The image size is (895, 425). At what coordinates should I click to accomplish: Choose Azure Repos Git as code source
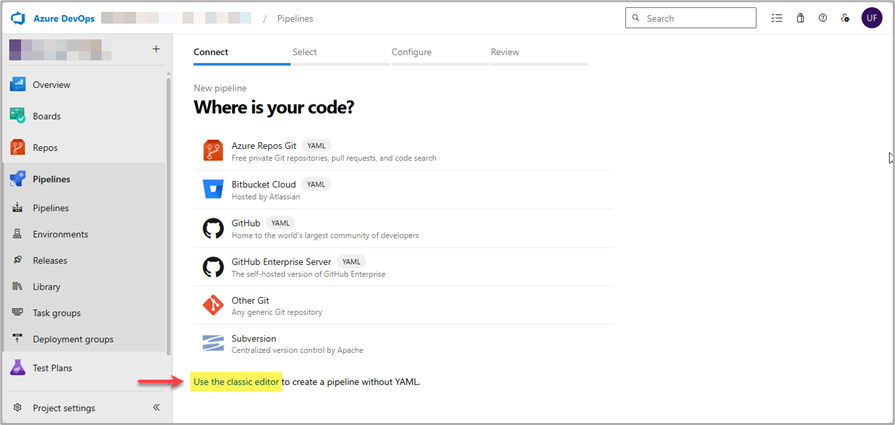[x=264, y=145]
